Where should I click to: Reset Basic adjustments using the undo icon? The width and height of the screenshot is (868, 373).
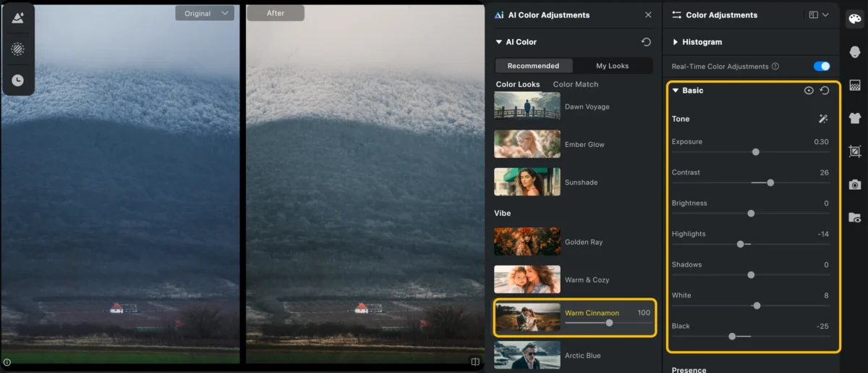(825, 91)
